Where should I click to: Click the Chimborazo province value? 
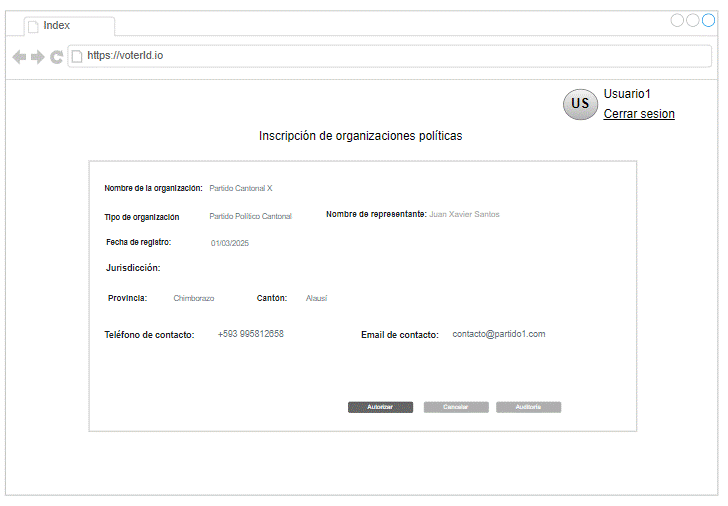(194, 298)
